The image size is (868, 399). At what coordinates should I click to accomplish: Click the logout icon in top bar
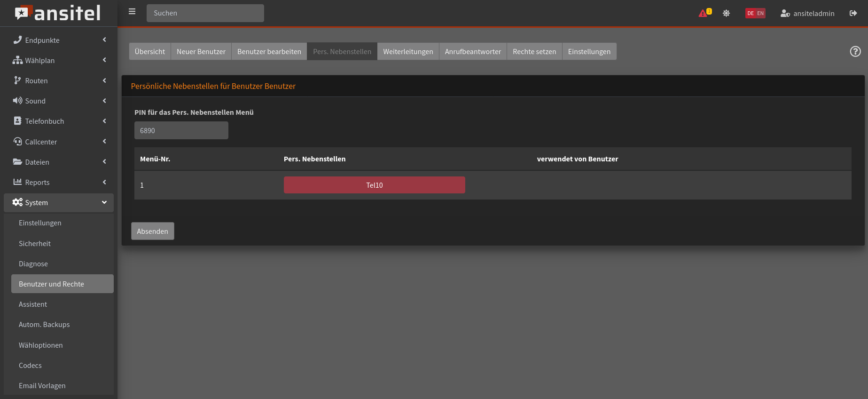(853, 13)
